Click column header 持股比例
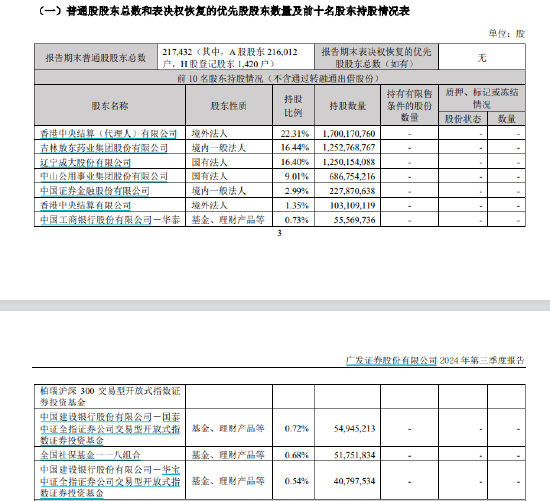 pyautogui.click(x=293, y=106)
